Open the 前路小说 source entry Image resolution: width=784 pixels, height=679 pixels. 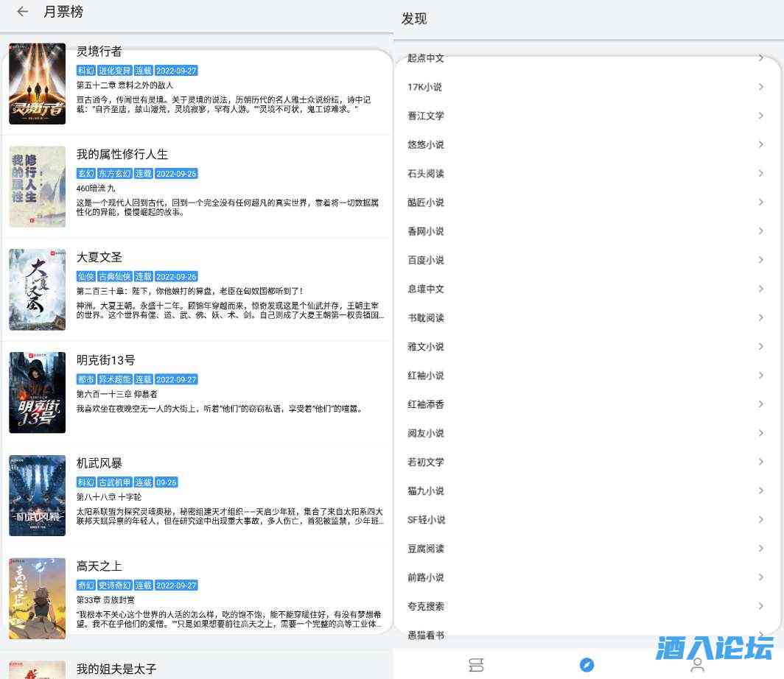[x=587, y=577]
